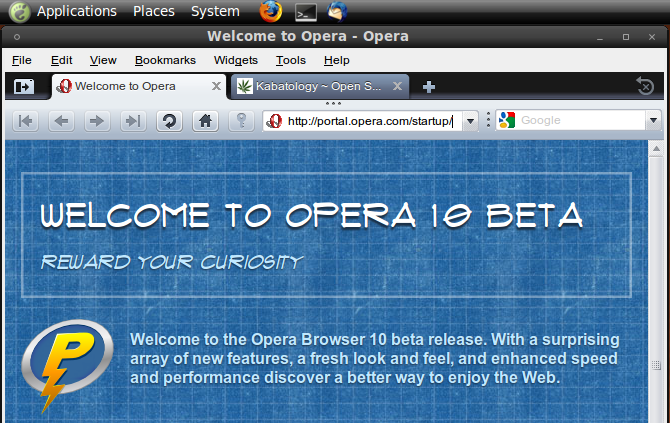Open the Wand password key button
Screen dimensions: 670x423
point(241,121)
